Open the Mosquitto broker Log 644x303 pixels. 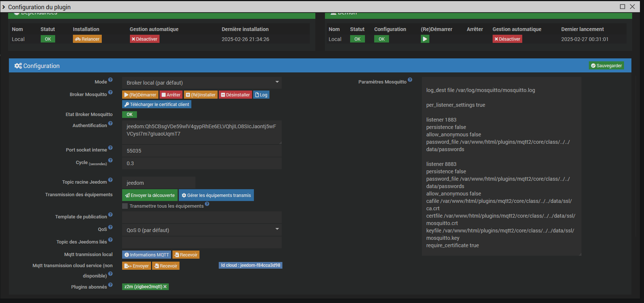pos(261,95)
